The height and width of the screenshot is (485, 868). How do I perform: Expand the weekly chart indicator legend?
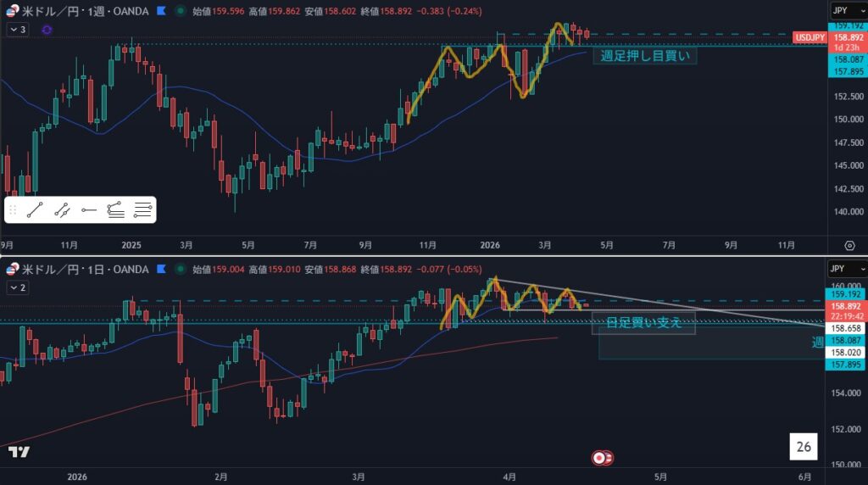point(17,29)
